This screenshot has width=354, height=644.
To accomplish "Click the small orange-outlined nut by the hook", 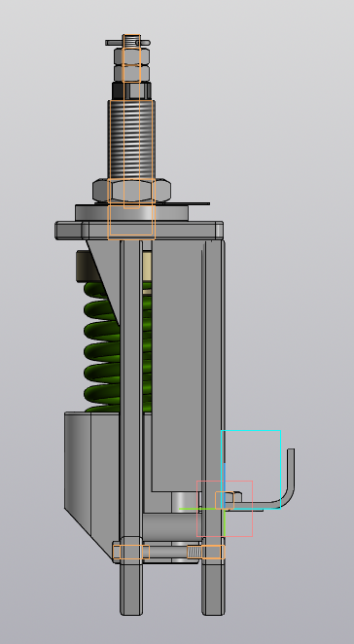I will [225, 500].
